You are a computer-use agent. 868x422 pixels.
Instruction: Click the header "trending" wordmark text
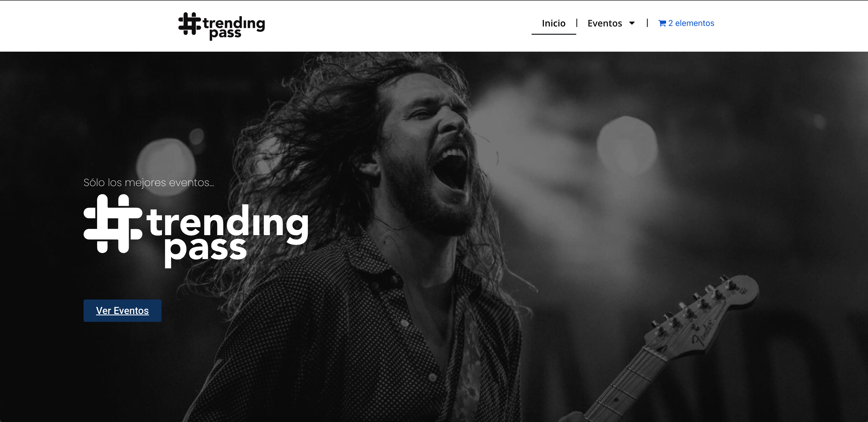pos(234,23)
